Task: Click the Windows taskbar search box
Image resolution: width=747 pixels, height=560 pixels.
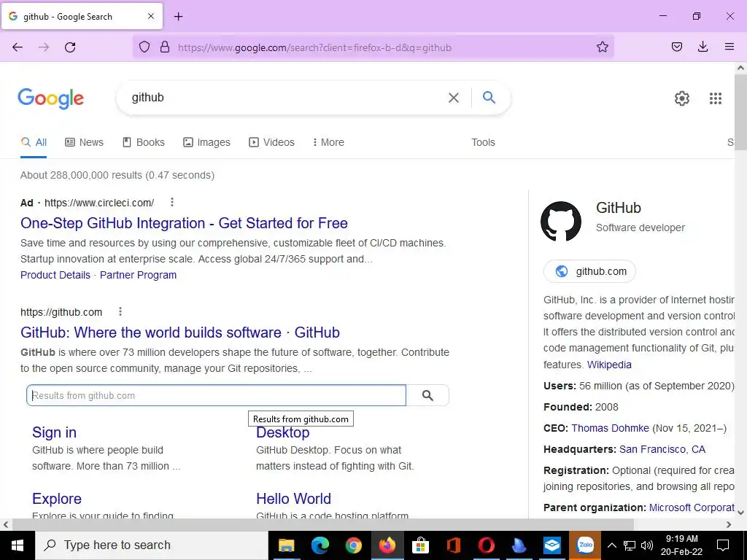Action: pyautogui.click(x=152, y=545)
